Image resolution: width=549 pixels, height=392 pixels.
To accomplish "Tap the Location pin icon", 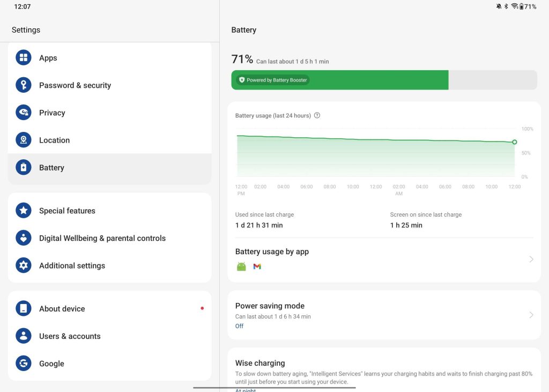I will 24,140.
